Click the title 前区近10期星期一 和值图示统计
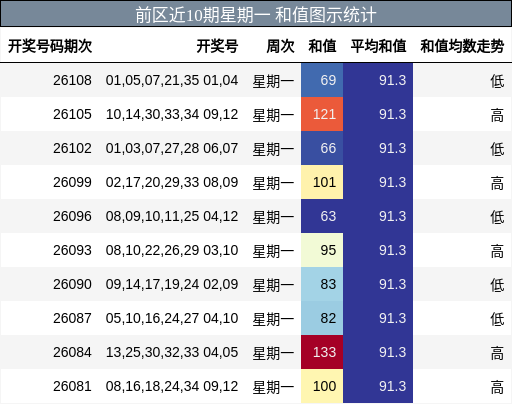 [x=256, y=15]
